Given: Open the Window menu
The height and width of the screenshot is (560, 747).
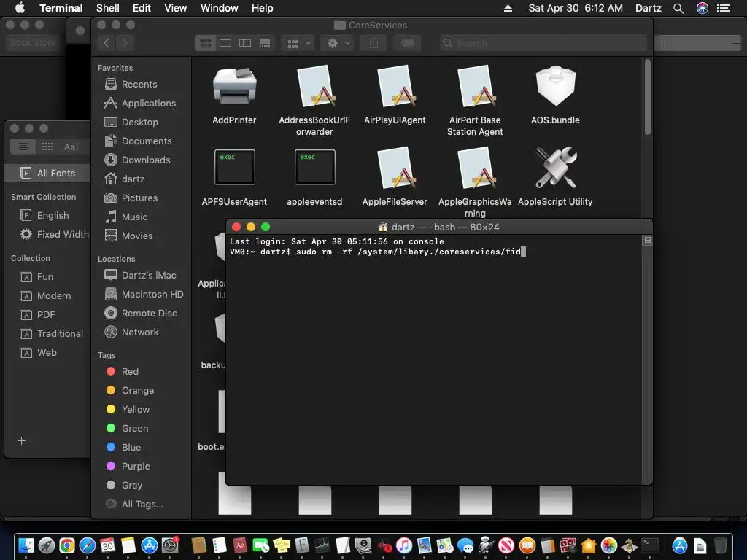Looking at the screenshot, I should [x=219, y=8].
